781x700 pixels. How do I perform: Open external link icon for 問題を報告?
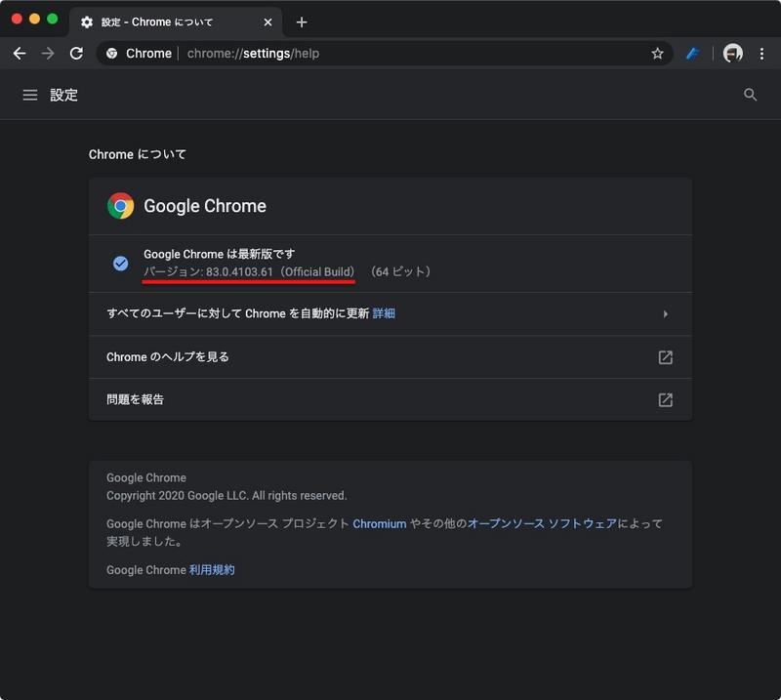pos(666,400)
